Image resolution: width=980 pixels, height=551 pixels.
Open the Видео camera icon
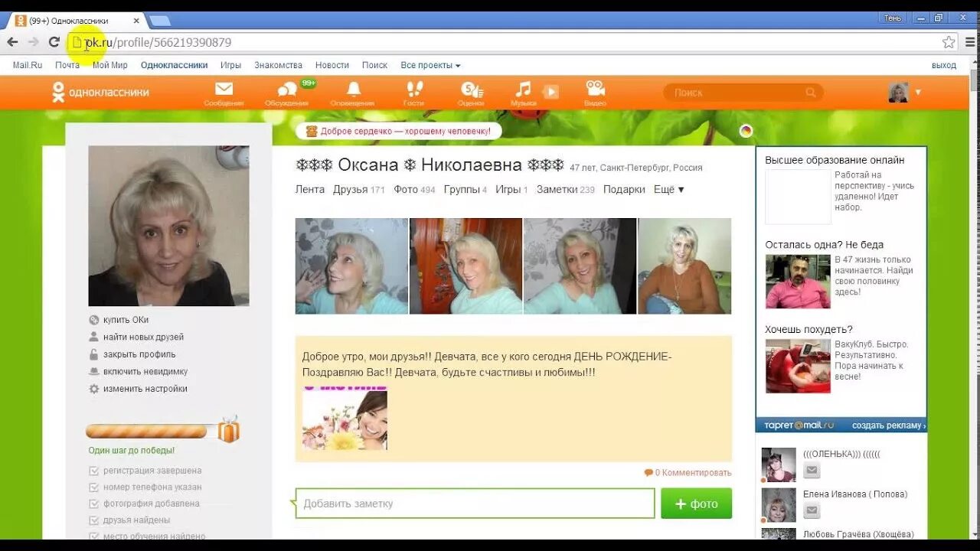(x=595, y=93)
